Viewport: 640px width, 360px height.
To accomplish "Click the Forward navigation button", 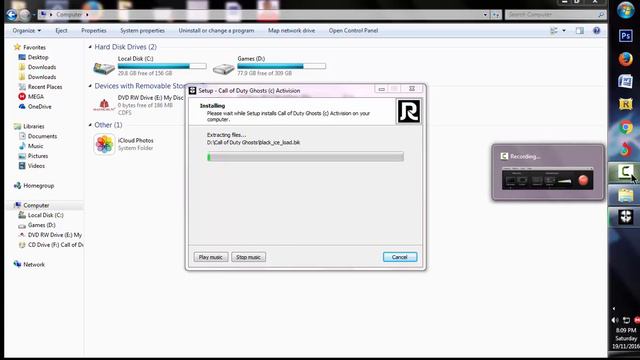I will point(25,15).
